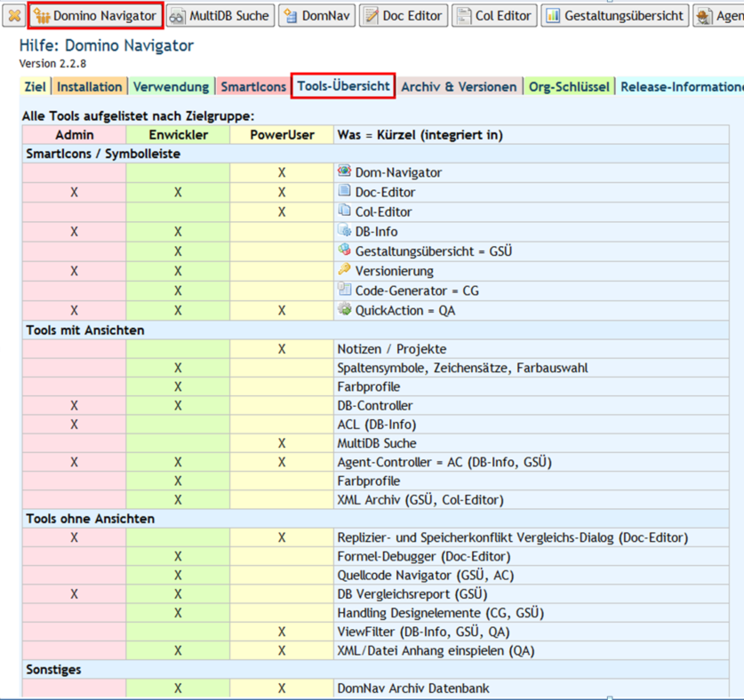The width and height of the screenshot is (744, 700).
Task: Click the icon beside Gestaltungsübersicht = GSÜ
Action: coord(345,250)
